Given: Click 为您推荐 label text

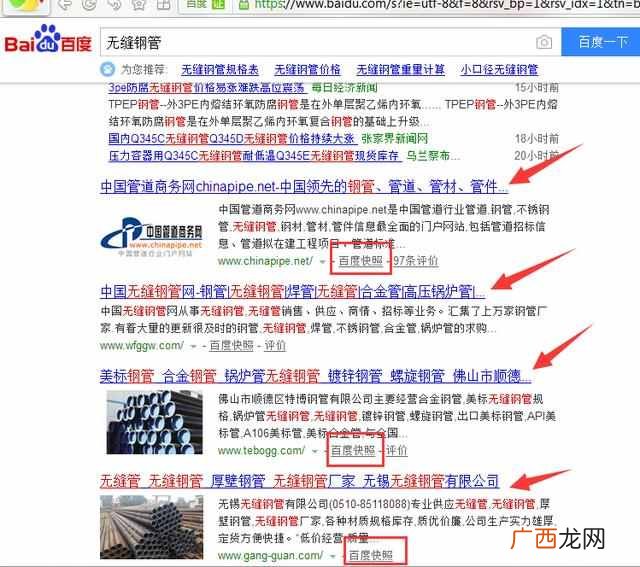Looking at the screenshot, I should [143, 70].
